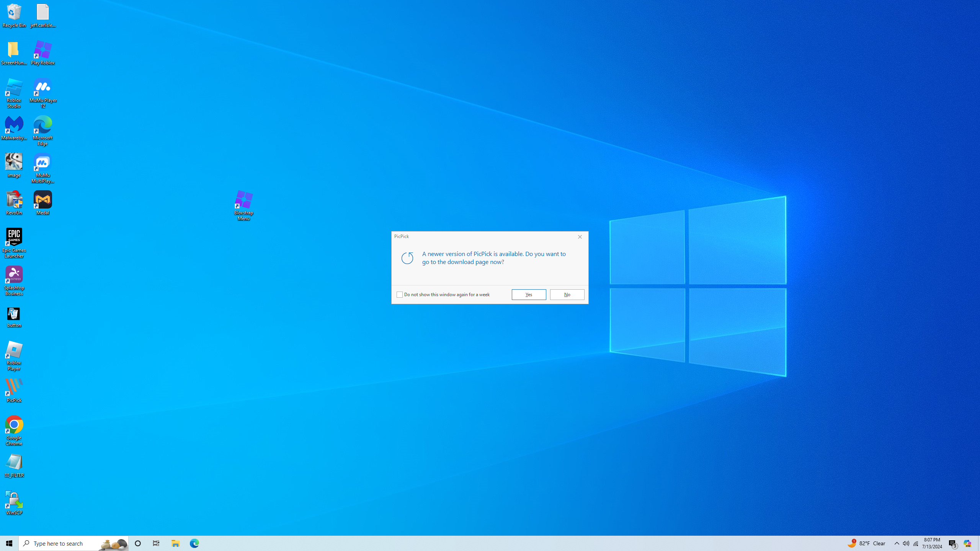This screenshot has height=551, width=980.
Task: Click No in the PicPick update dialog
Action: click(x=567, y=295)
